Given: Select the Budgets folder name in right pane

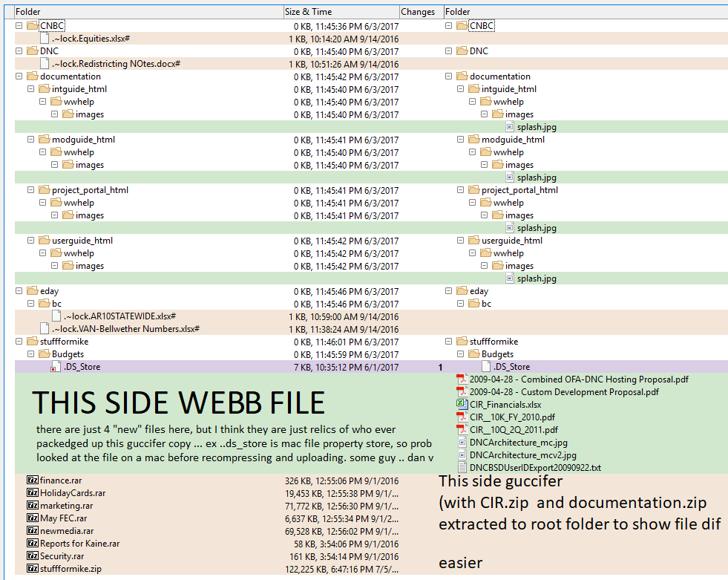Looking at the screenshot, I should [x=497, y=353].
